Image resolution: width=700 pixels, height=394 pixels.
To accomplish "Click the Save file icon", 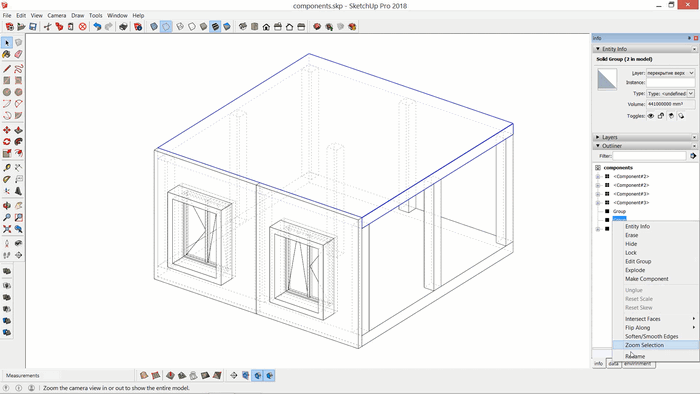I will (x=33, y=27).
